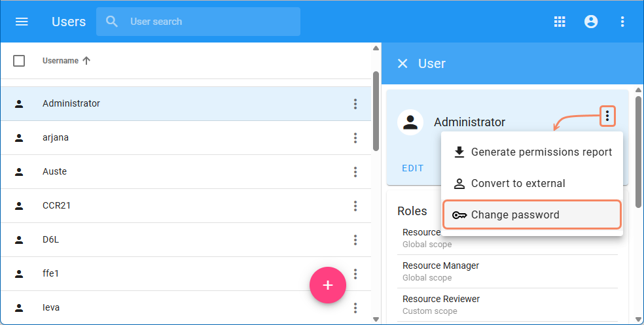The width and height of the screenshot is (644, 325).
Task: Open the options menu for the CCR21 row
Action: (x=355, y=206)
